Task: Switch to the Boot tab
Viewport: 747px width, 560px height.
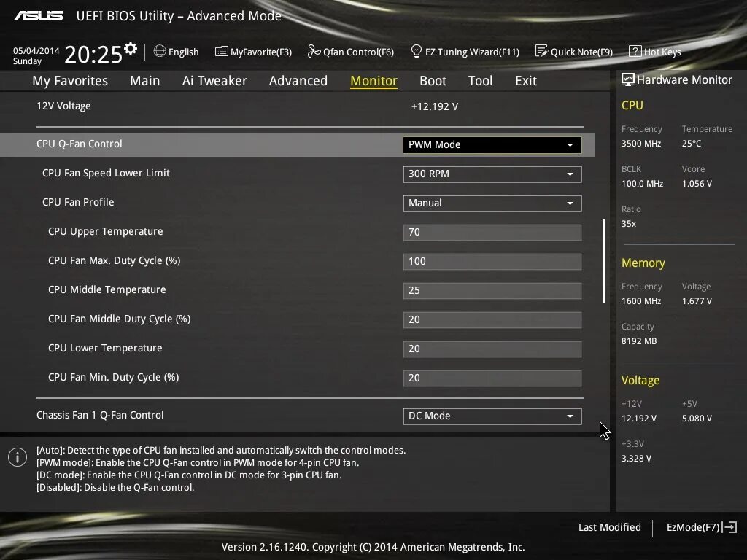Action: [x=433, y=81]
